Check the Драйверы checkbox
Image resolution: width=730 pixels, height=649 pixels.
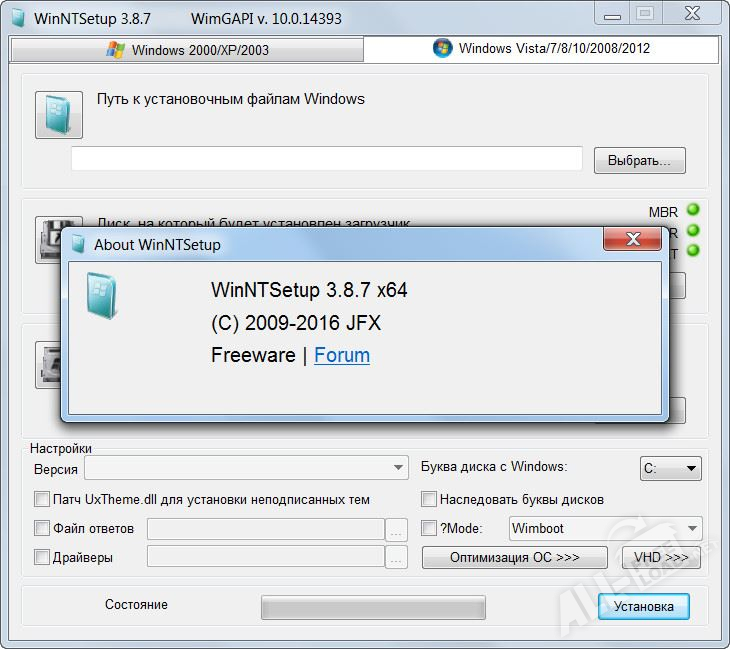(42, 557)
